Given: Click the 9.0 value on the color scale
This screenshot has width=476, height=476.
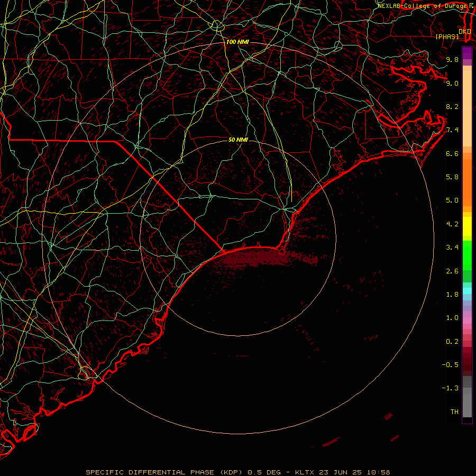Looking at the screenshot, I should 452,83.
